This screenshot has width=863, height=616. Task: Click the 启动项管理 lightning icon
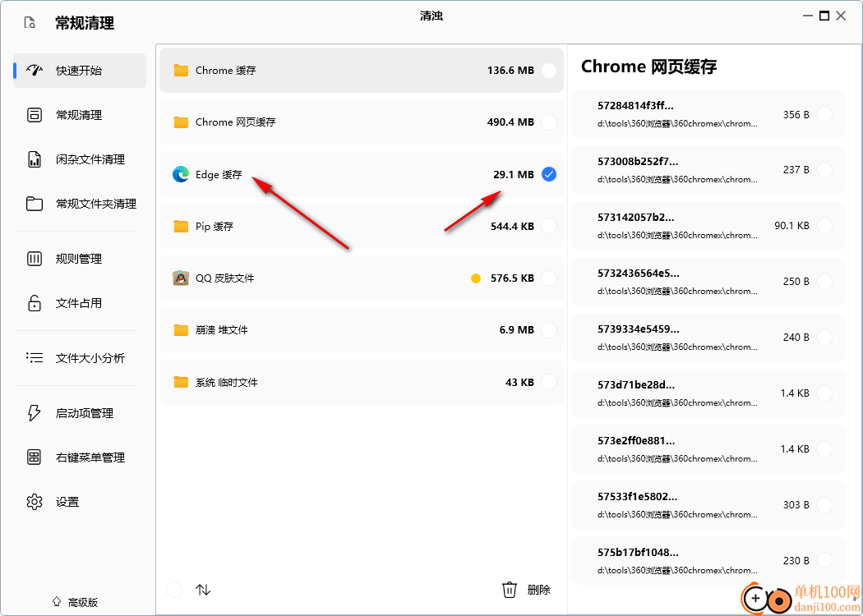click(35, 413)
